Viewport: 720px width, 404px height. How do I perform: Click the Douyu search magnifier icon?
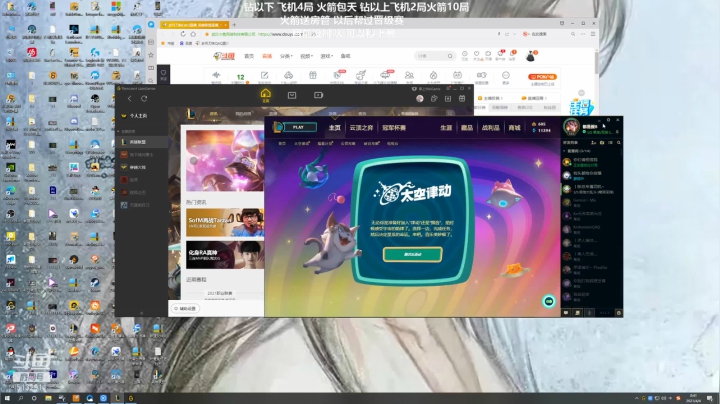coord(450,56)
